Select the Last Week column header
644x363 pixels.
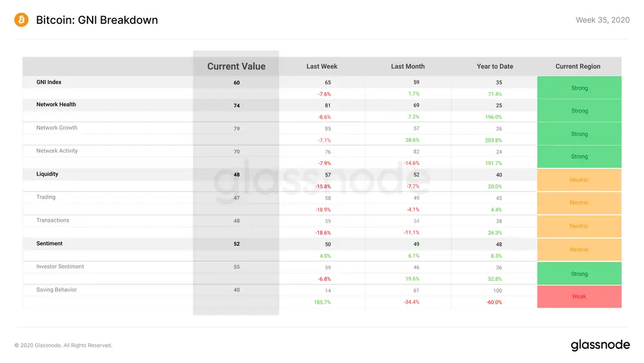[321, 66]
